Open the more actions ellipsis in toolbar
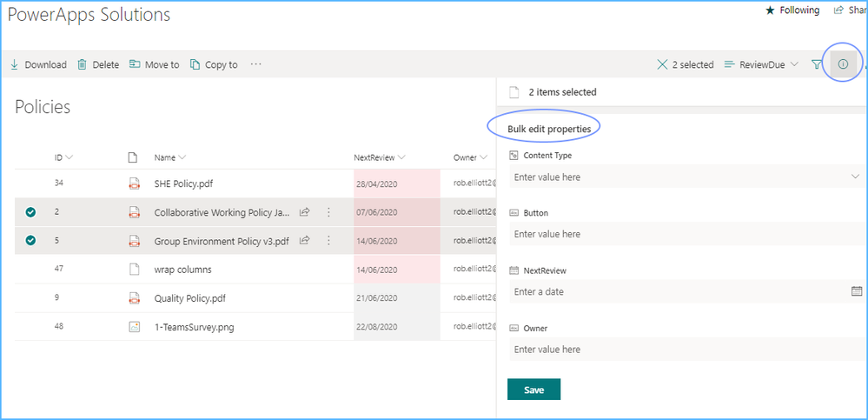 point(255,64)
